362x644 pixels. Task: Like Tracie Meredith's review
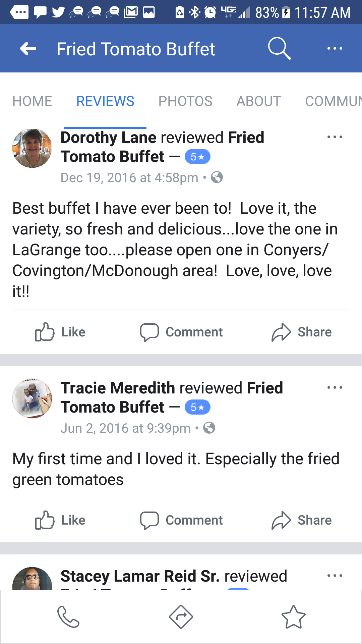pos(60,520)
